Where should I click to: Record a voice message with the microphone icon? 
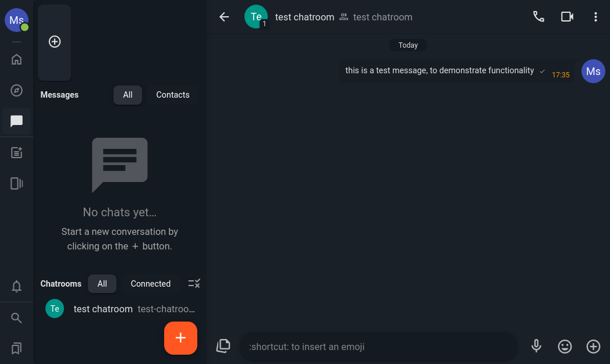pos(535,346)
